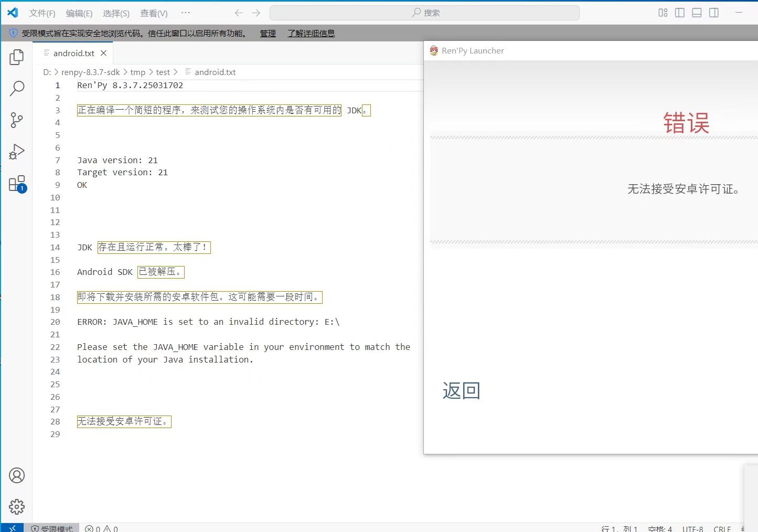
Task: Select the android.txt editor tab
Action: coord(73,53)
